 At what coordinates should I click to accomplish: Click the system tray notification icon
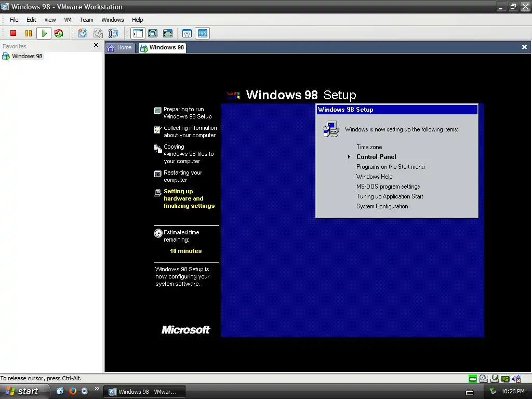tap(493, 392)
